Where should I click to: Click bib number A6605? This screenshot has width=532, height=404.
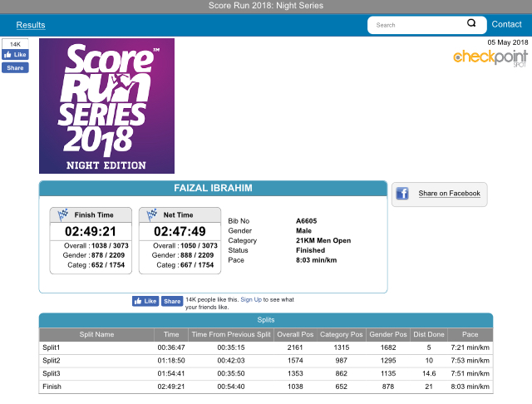tap(307, 221)
